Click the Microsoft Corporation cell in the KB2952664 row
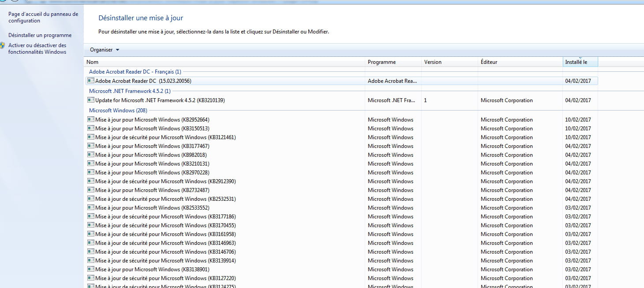This screenshot has height=288, width=644. (x=507, y=120)
